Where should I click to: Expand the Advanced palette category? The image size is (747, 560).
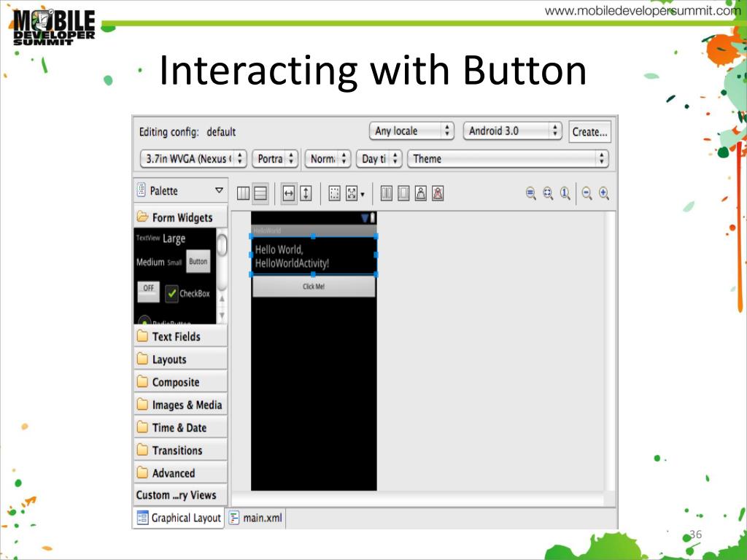181,472
